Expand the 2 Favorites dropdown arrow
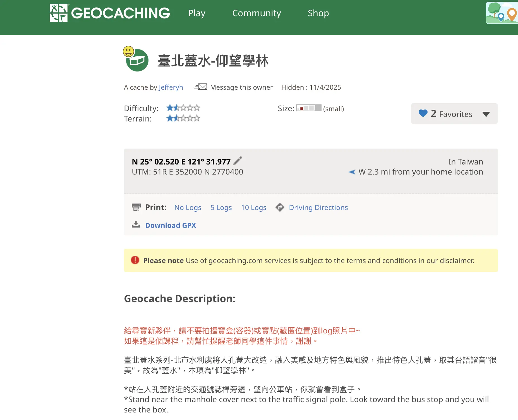Image resolution: width=518 pixels, height=420 pixels. pyautogui.click(x=486, y=114)
